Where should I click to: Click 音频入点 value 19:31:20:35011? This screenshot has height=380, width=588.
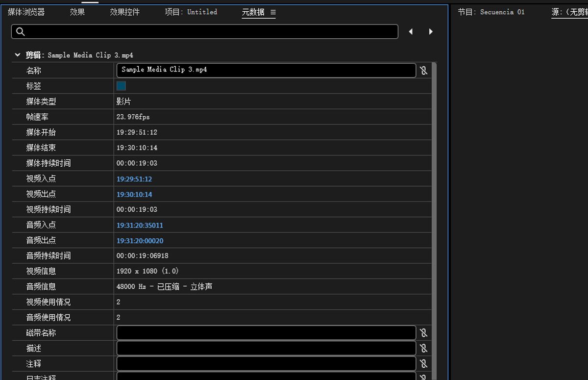point(140,225)
